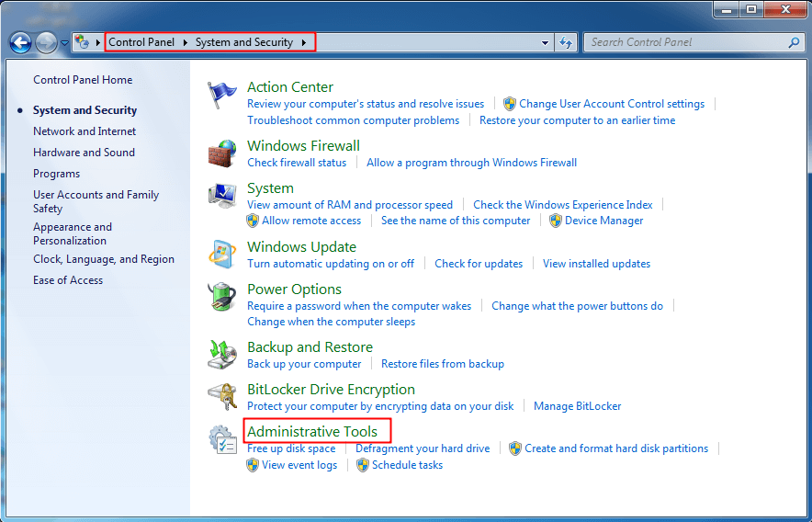Open Change User Account Control settings
The image size is (812, 522).
(612, 104)
